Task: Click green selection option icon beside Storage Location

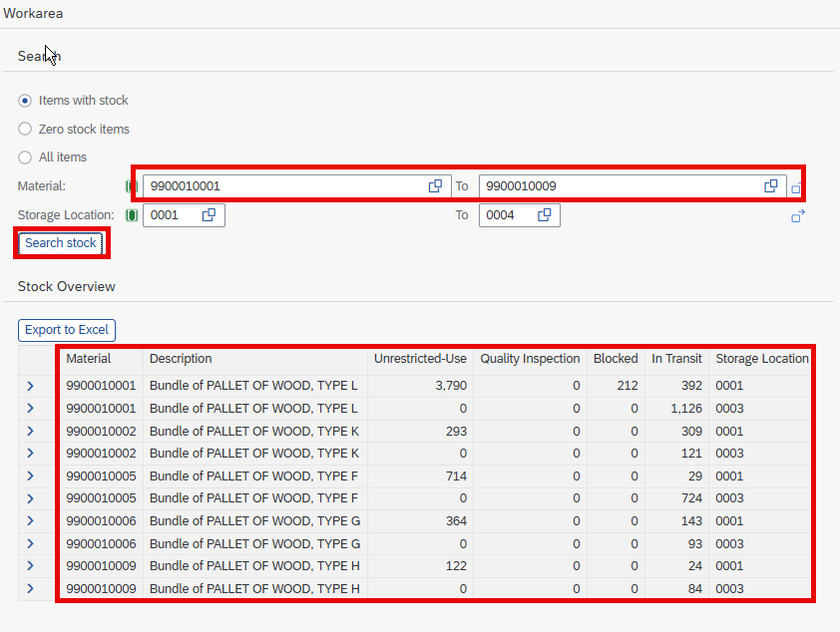Action: click(132, 215)
